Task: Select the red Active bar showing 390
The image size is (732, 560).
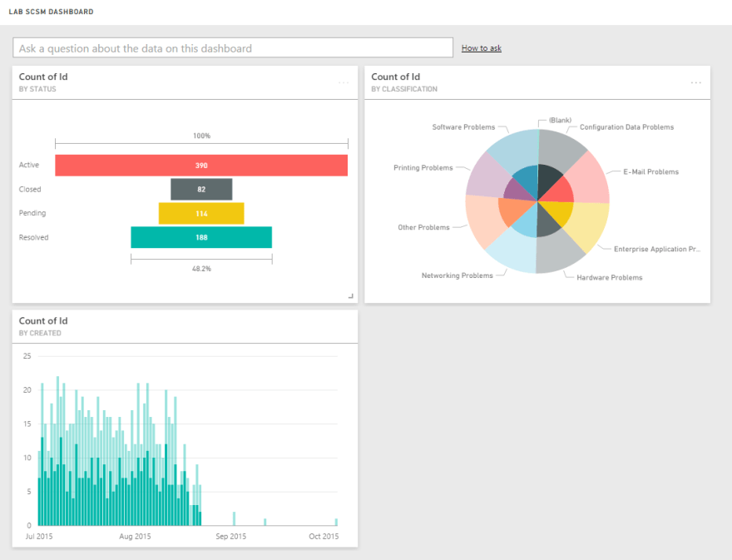Action: (201, 166)
